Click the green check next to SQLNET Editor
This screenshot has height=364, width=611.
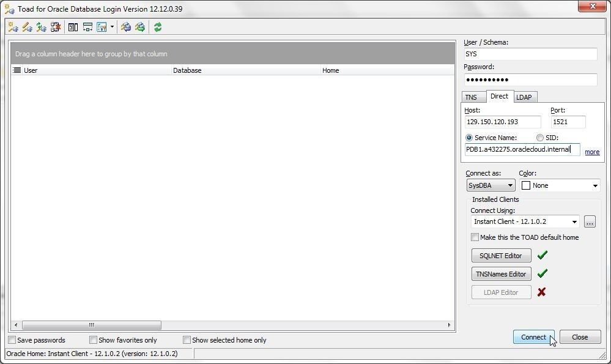[542, 255]
